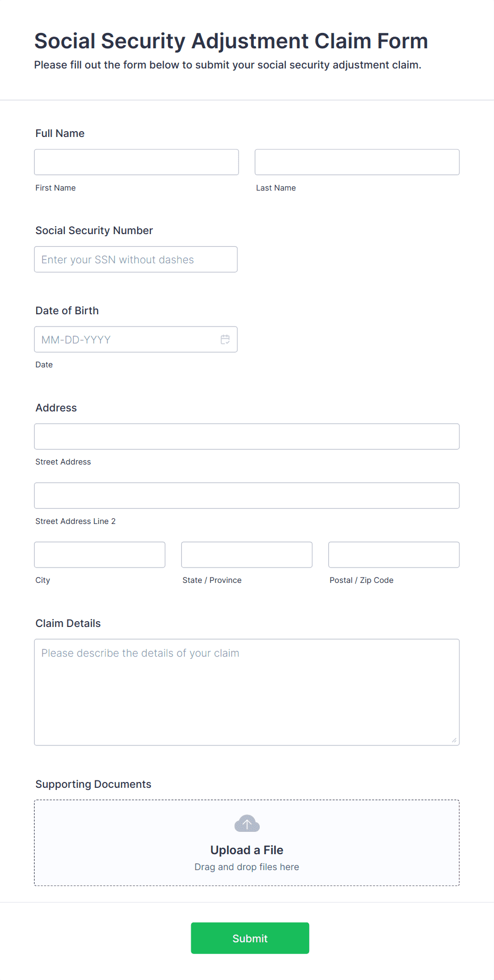Click the MM-DD-YYYY date of birth field
Screen dimensions: 494x980
pos(136,339)
